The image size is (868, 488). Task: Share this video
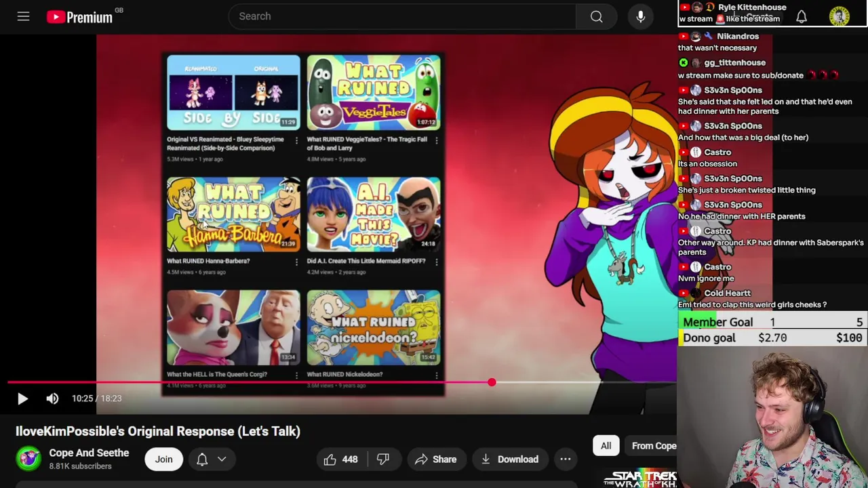pos(435,459)
